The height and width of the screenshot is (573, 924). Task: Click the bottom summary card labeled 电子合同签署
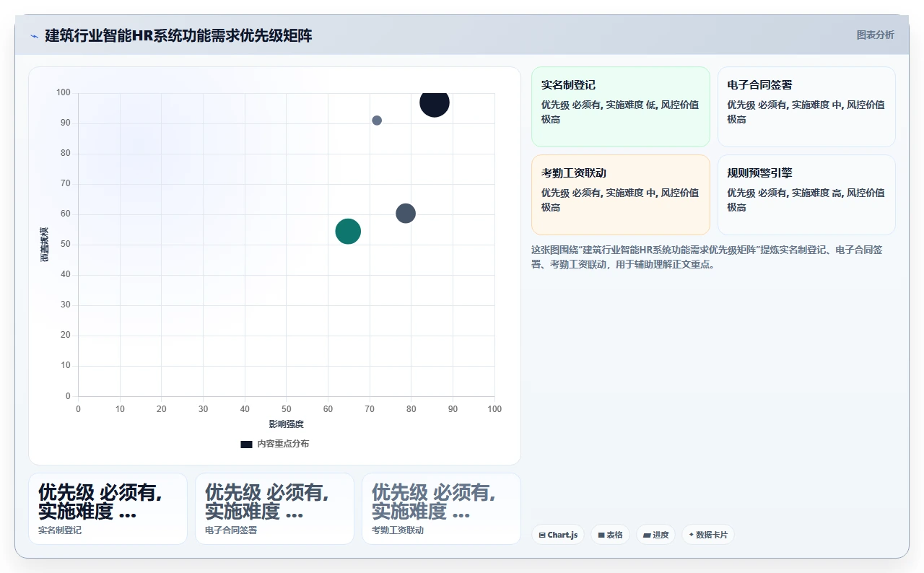coord(274,509)
